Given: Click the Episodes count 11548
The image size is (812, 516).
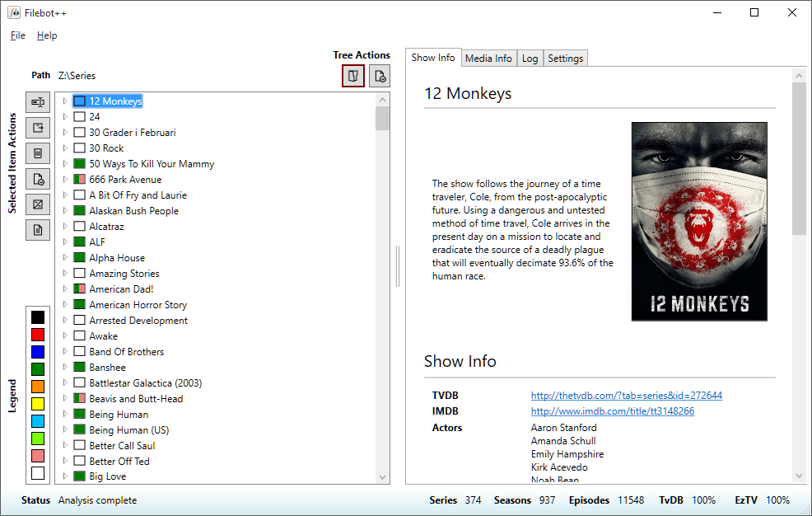Looking at the screenshot, I should pyautogui.click(x=631, y=500).
